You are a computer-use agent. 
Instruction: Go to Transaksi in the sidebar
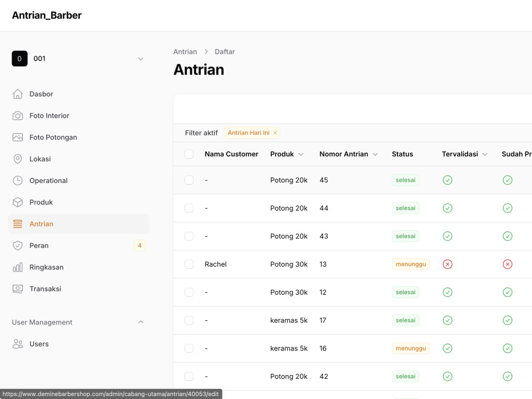(x=79, y=289)
